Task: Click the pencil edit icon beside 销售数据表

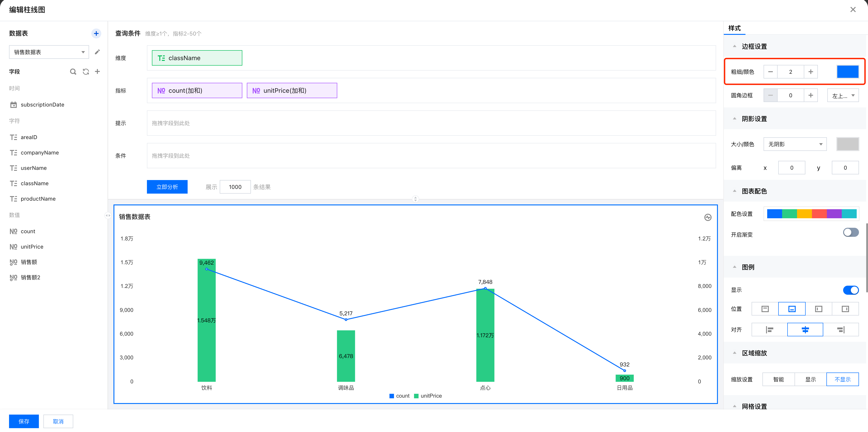Action: pyautogui.click(x=97, y=52)
